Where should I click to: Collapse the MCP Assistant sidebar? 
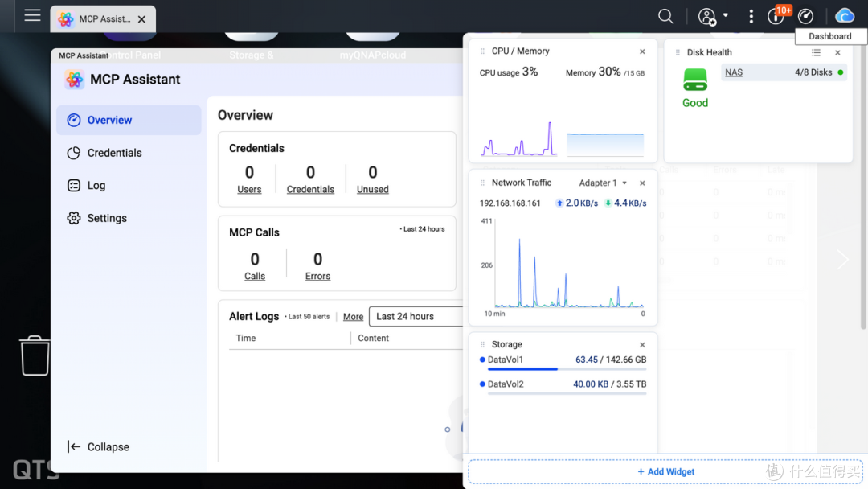[98, 447]
